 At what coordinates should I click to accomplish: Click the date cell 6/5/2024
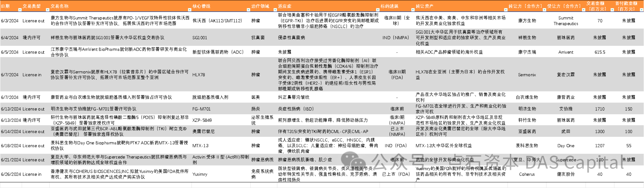pos(10,52)
